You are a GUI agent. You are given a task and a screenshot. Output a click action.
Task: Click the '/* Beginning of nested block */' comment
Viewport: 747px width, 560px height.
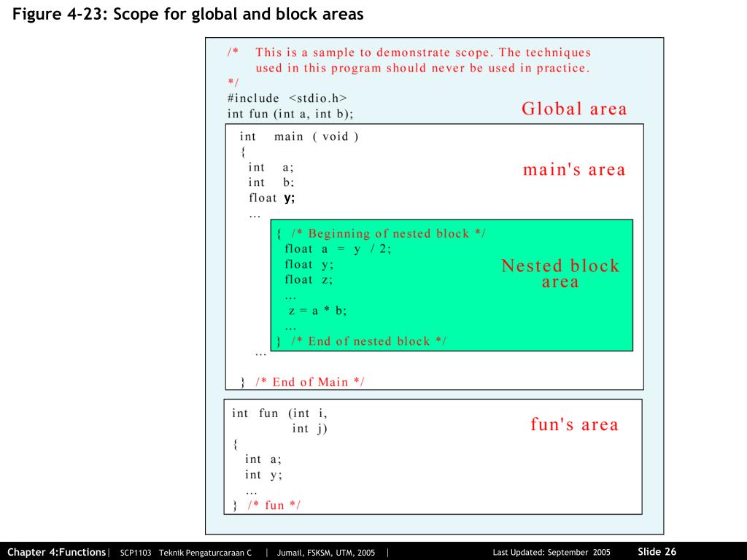(x=388, y=233)
